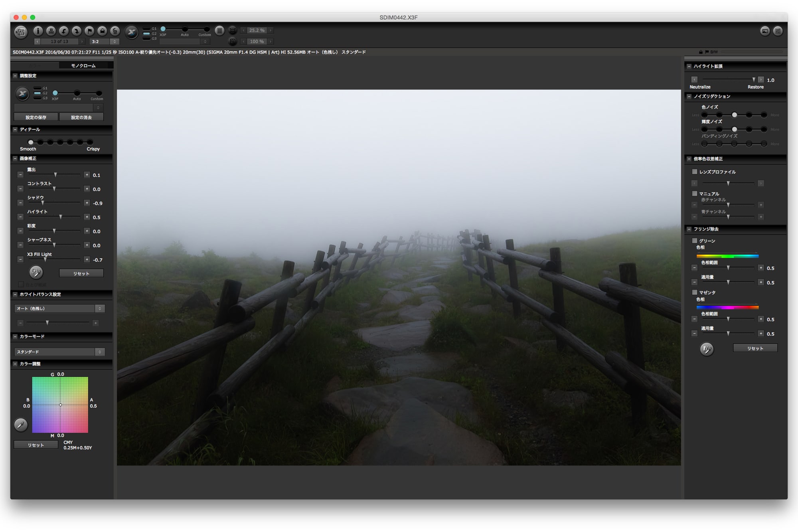This screenshot has height=532, width=798.
Task: Select the color adjustment eyedropper tool
Action: pyautogui.click(x=21, y=425)
